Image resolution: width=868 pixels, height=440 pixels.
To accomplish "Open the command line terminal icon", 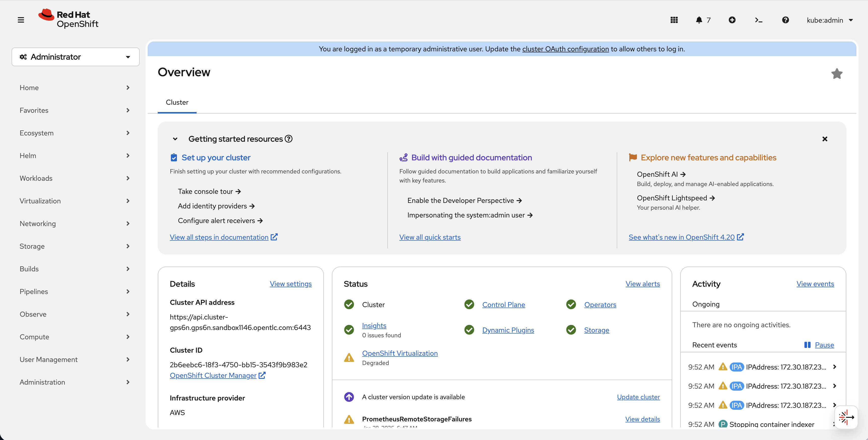I will tap(758, 20).
